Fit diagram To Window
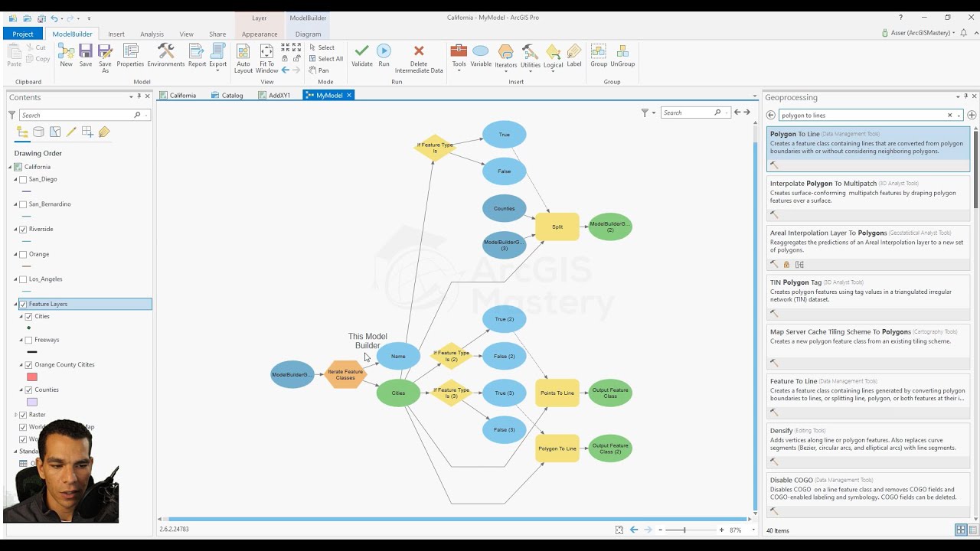The image size is (980, 551). [266, 59]
